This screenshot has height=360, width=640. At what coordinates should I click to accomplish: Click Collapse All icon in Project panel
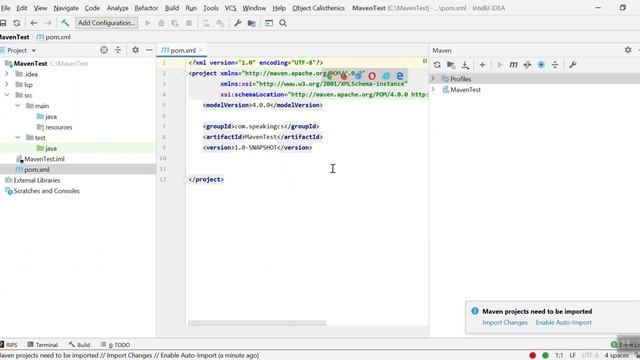coord(118,50)
